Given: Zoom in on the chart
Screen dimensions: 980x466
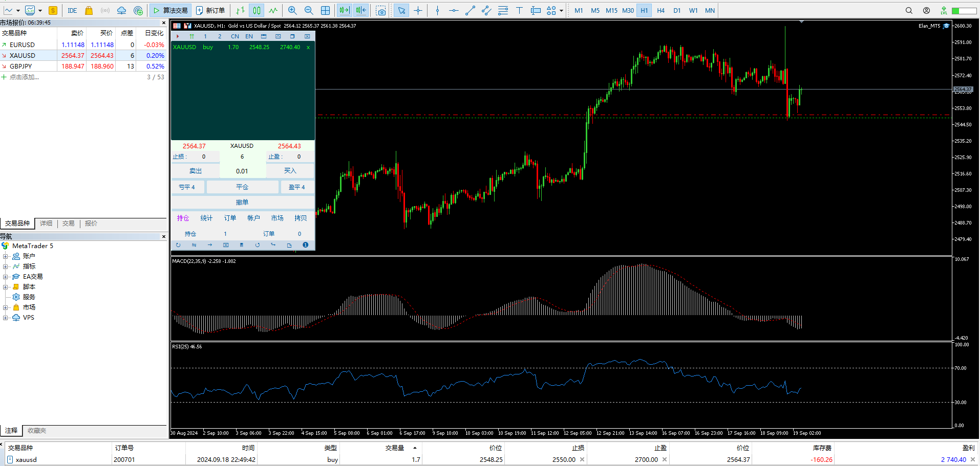Looking at the screenshot, I should point(292,10).
